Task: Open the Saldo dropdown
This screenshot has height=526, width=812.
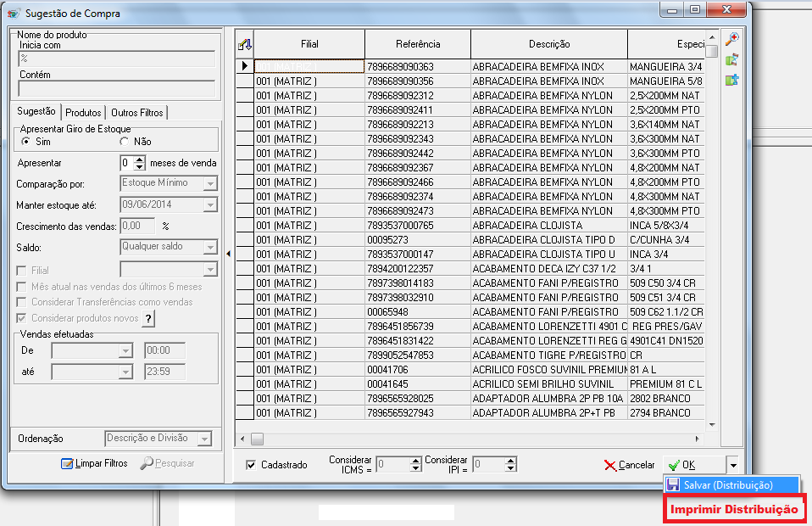Action: click(x=209, y=248)
